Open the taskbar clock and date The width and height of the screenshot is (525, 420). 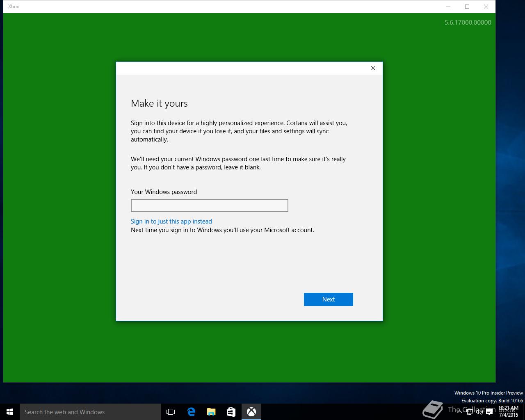509,412
